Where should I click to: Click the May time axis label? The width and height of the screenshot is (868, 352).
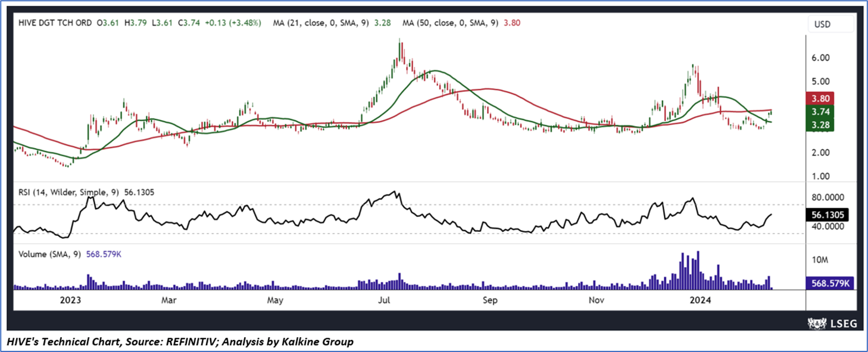tap(275, 301)
